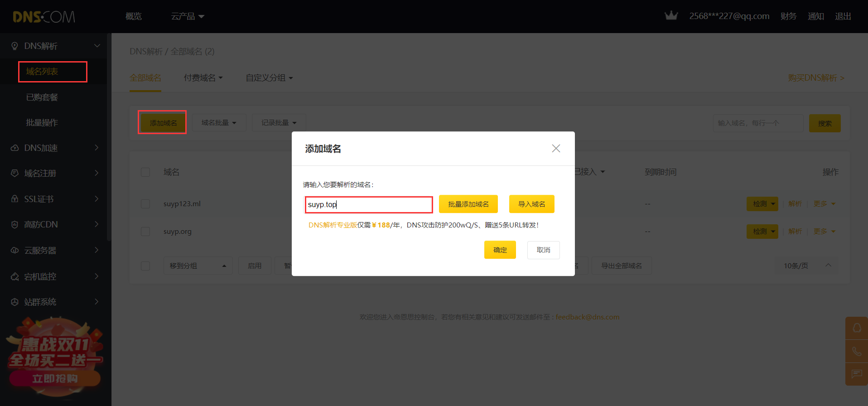Expand the SSL证书 menu arrow
This screenshot has height=406, width=868.
(96, 199)
